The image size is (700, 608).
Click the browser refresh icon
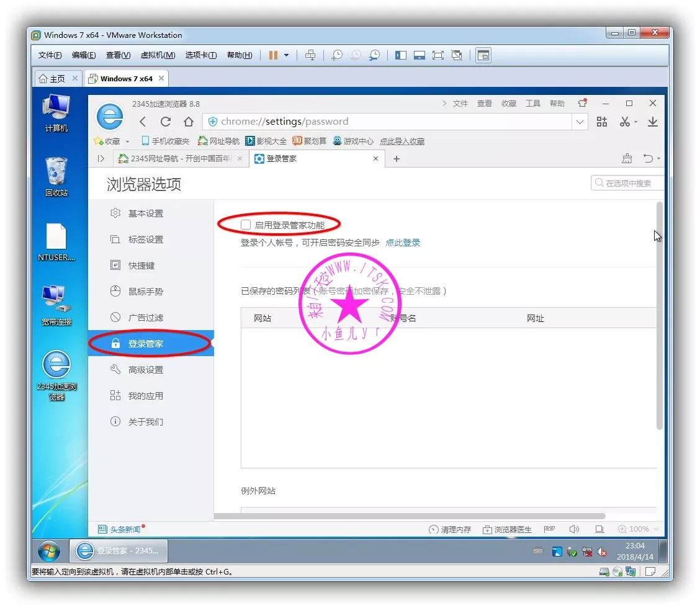pyautogui.click(x=166, y=122)
